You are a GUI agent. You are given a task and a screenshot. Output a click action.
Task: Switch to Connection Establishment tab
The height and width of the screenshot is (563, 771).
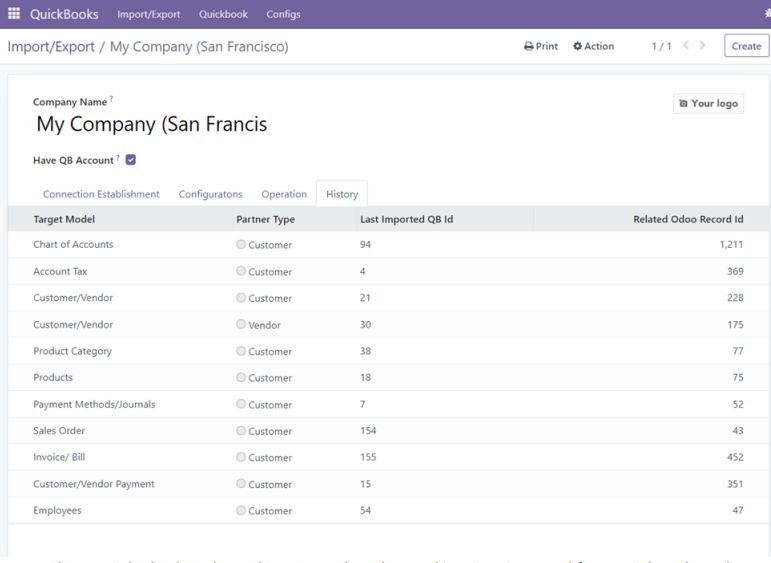click(101, 194)
